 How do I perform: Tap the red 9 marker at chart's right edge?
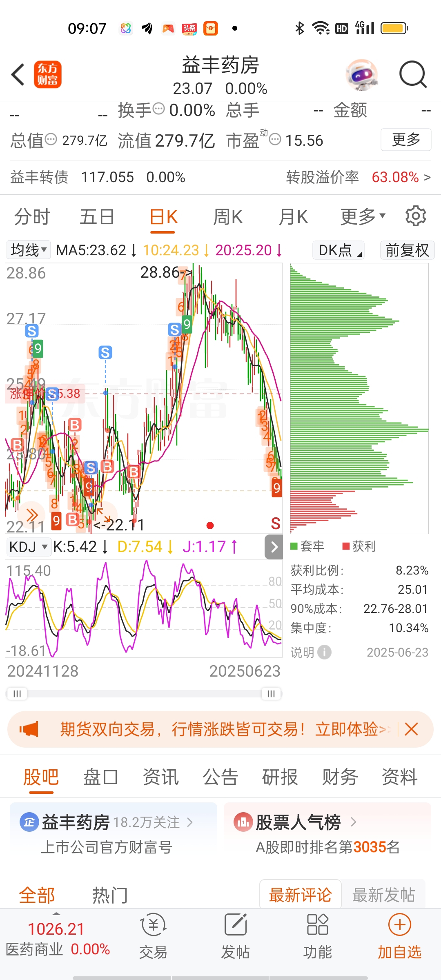[277, 488]
